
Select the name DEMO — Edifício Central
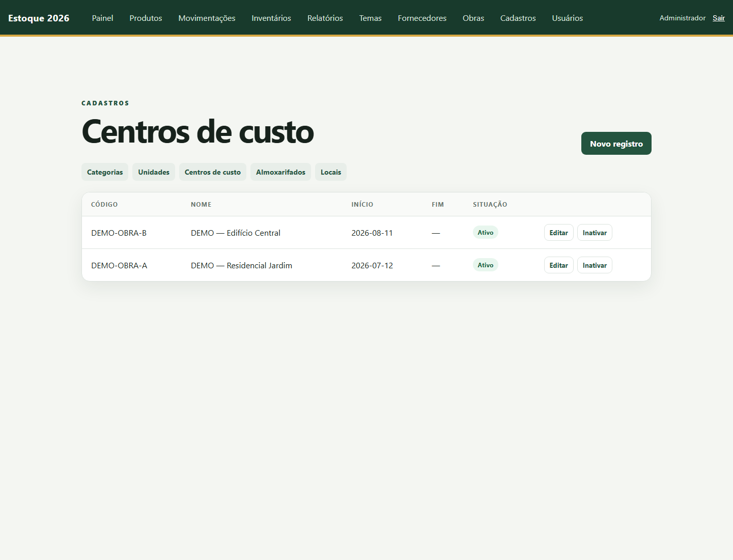[x=236, y=233]
